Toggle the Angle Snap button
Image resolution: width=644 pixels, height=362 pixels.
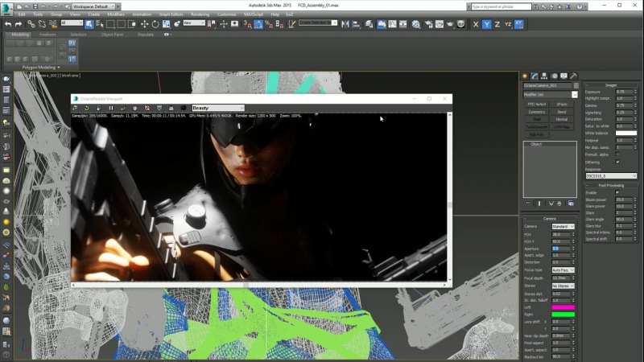[x=258, y=24]
